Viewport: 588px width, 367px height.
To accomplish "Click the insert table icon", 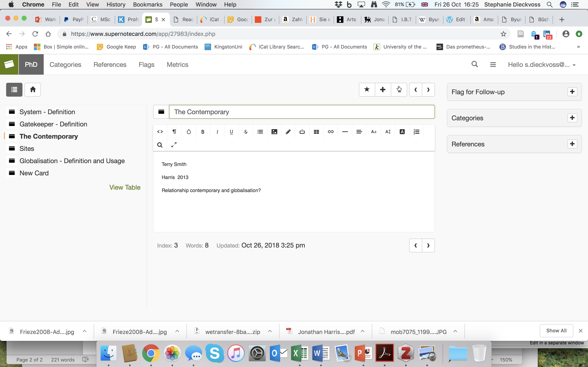I will (x=316, y=132).
